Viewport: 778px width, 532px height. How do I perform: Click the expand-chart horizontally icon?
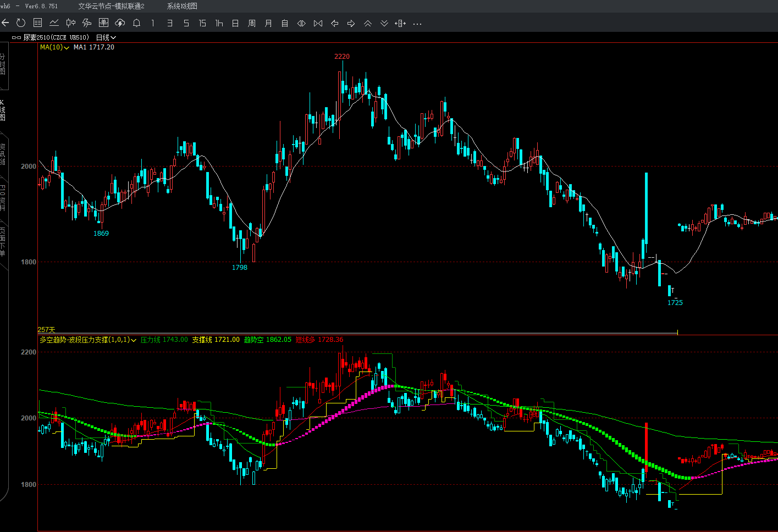pyautogui.click(x=301, y=23)
